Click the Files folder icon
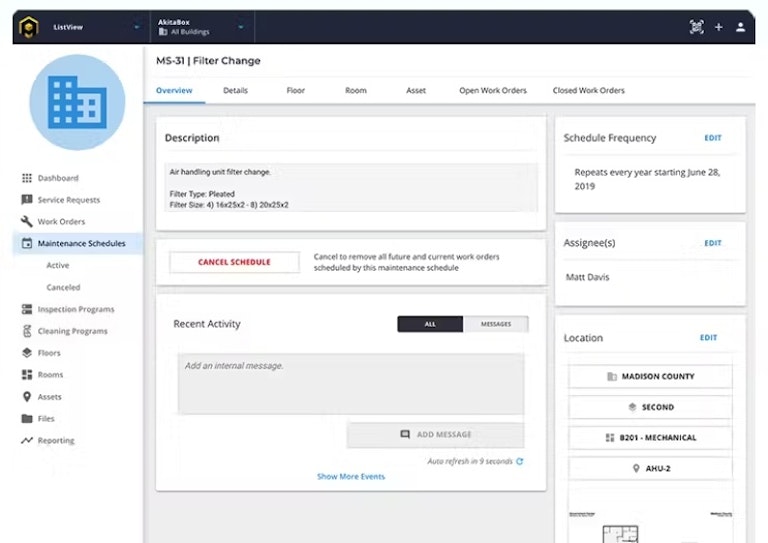Image resolution: width=768 pixels, height=543 pixels. coord(27,418)
